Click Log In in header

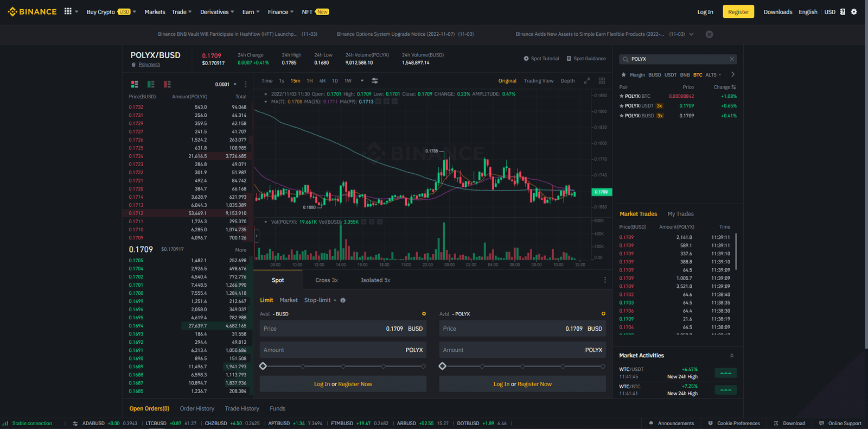[705, 12]
